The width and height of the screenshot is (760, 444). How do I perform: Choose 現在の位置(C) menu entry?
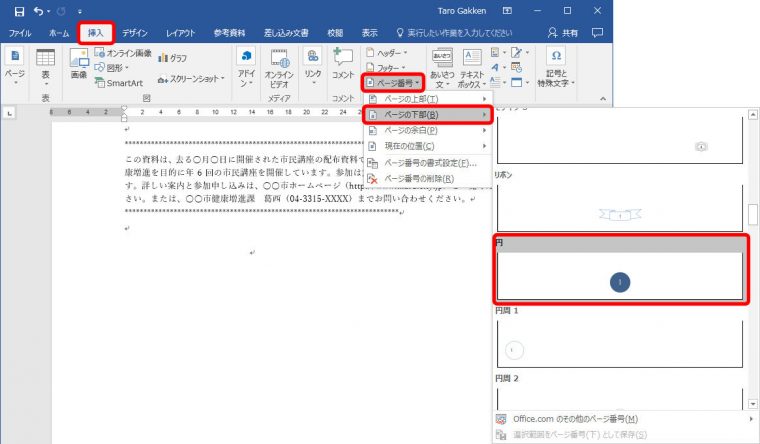click(428, 146)
